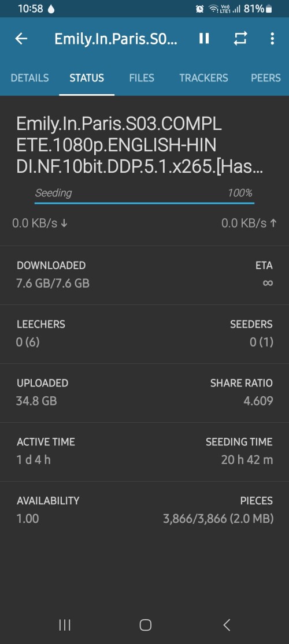The width and height of the screenshot is (289, 644).
Task: Select the STATUS tab
Action: (87, 78)
